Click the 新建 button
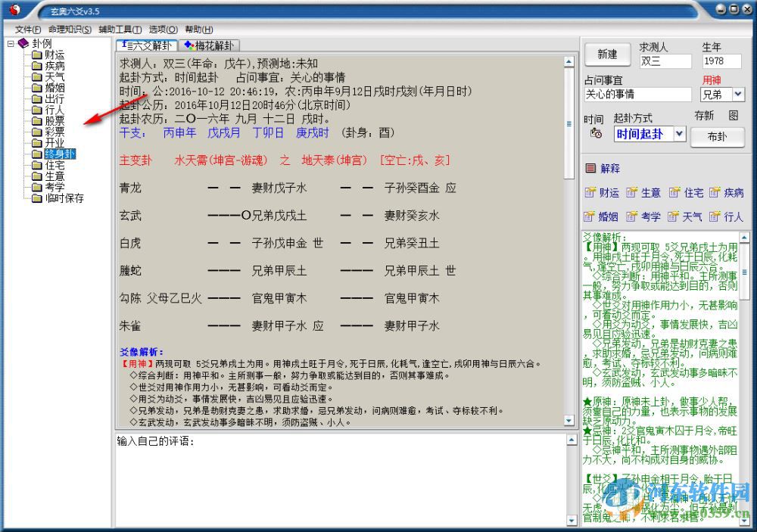Viewport: 757px width, 532px height. click(x=607, y=54)
